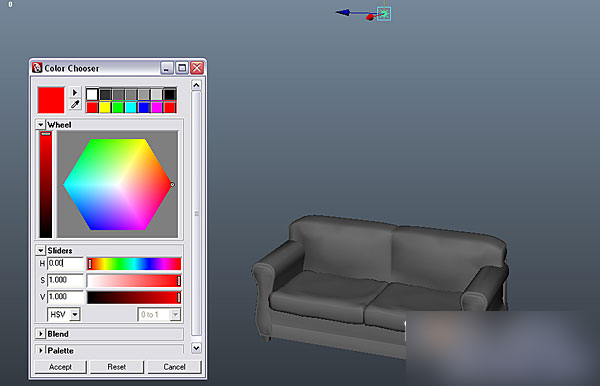Select the eyedropper color picker tool
600x386 pixels.
[75, 104]
